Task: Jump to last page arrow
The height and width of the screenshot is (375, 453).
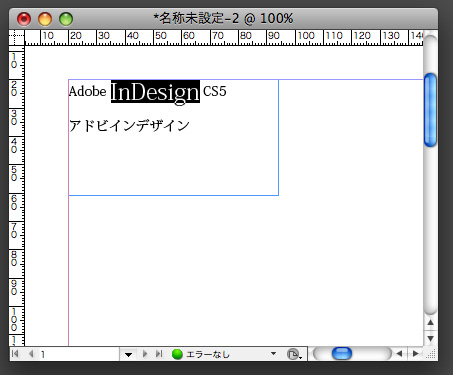Action: click(159, 354)
